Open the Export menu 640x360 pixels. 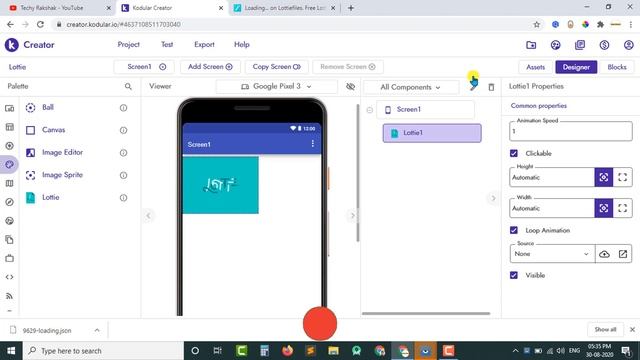pyautogui.click(x=204, y=44)
